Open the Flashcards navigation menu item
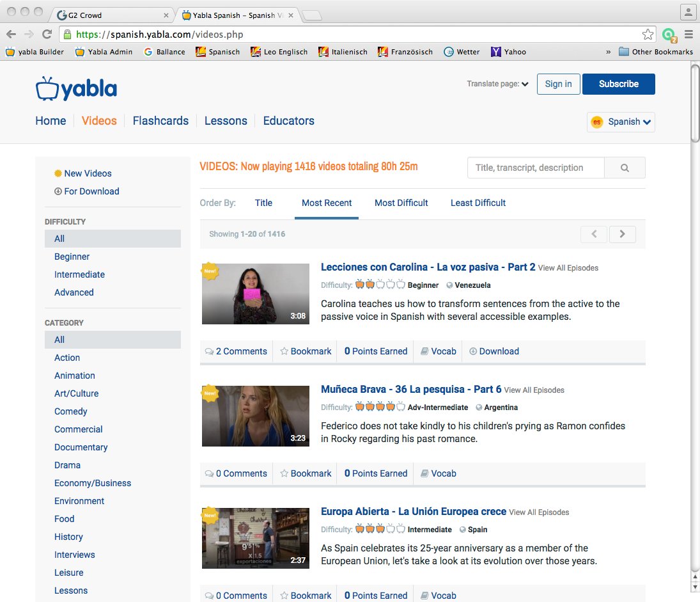 pos(160,121)
